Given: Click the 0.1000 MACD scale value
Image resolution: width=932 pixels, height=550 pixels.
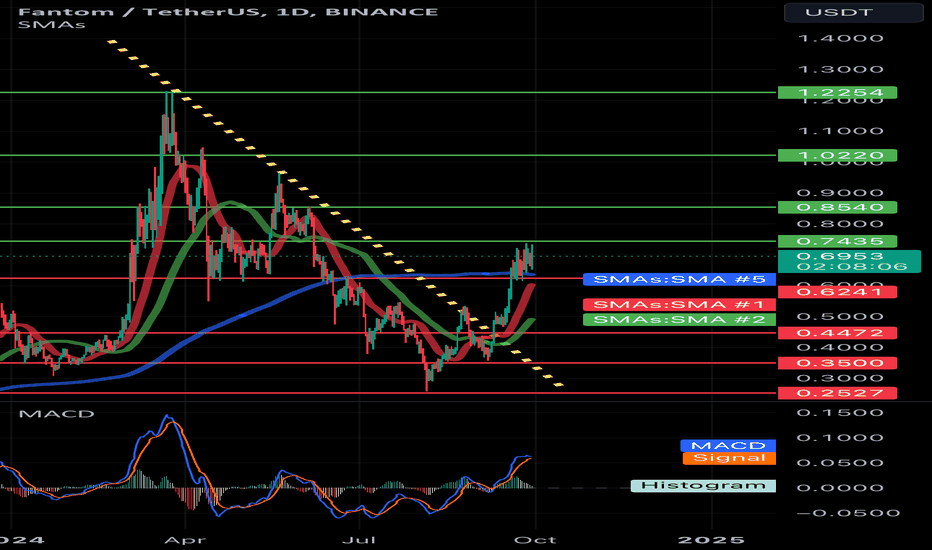Looking at the screenshot, I should click(x=840, y=438).
